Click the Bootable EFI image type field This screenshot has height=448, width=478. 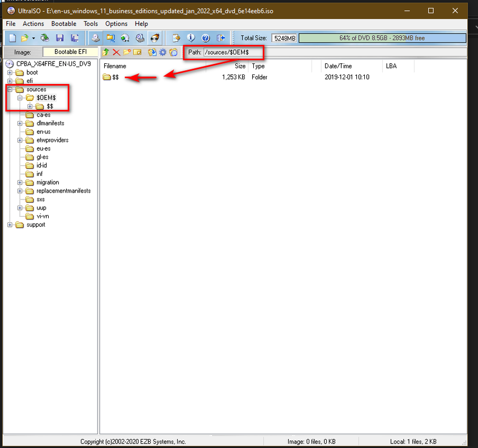[71, 52]
